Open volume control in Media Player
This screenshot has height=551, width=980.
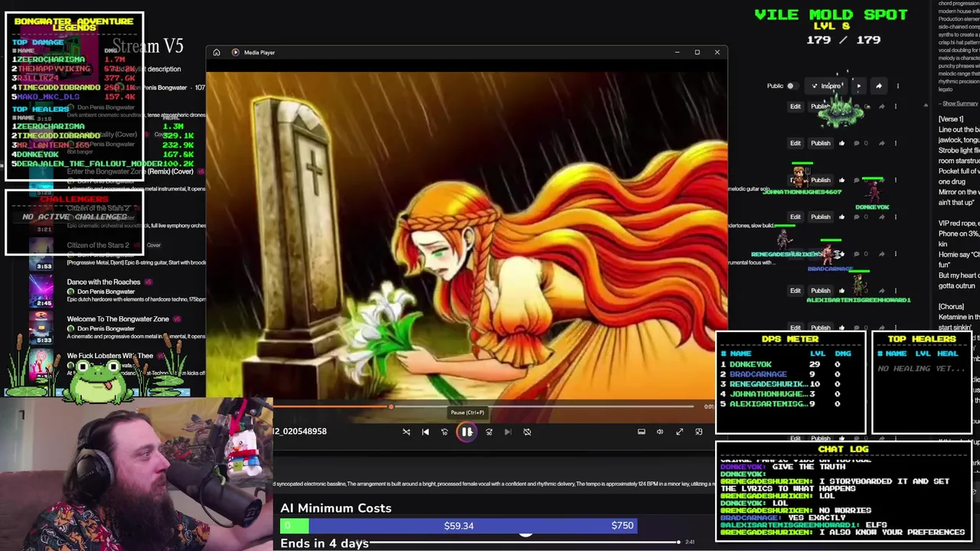pyautogui.click(x=660, y=432)
